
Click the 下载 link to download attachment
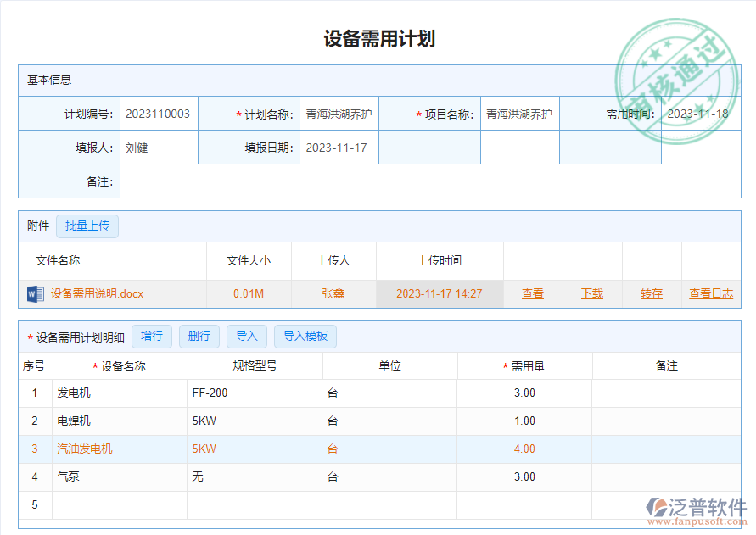pos(591,293)
